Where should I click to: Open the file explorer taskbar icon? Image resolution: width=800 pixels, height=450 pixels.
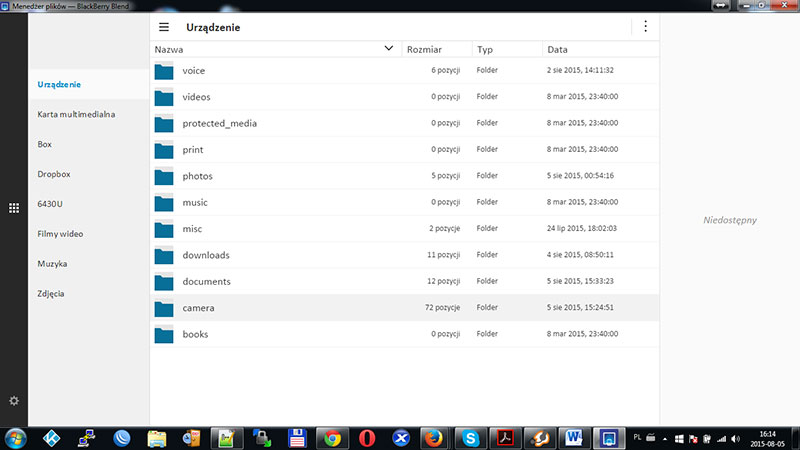[157, 438]
